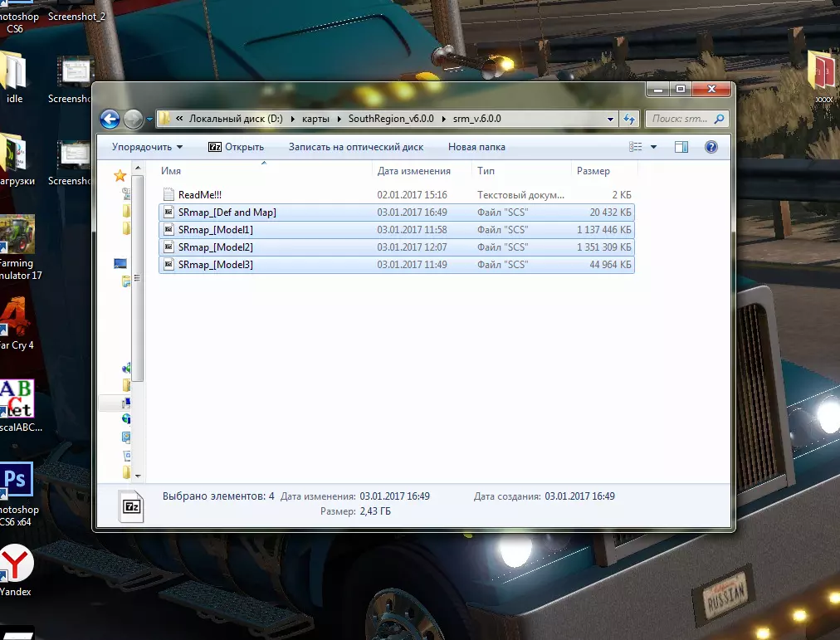The image size is (840, 640).
Task: Click Записать на оптический диск
Action: [355, 147]
